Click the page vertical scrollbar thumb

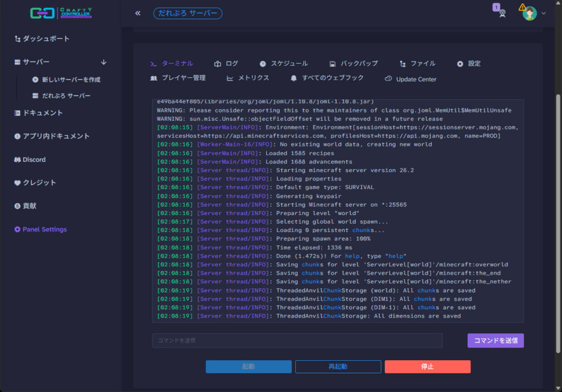[x=558, y=224]
